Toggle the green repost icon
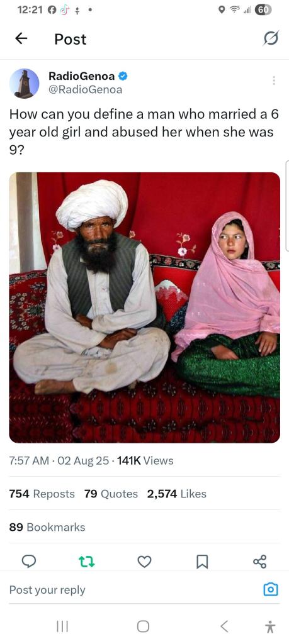Screen dimensions: 289x644 click(87, 561)
